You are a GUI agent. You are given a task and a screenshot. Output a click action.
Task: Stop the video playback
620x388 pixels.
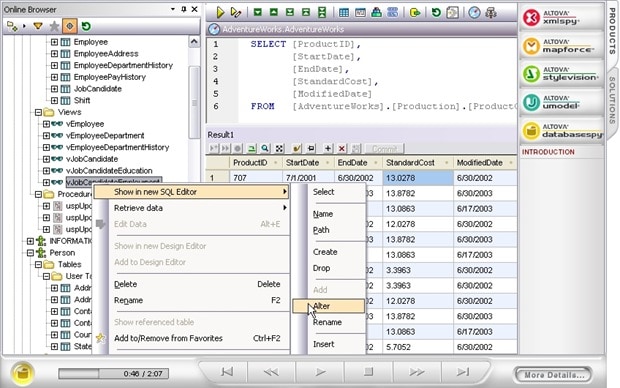pyautogui.click(x=369, y=372)
